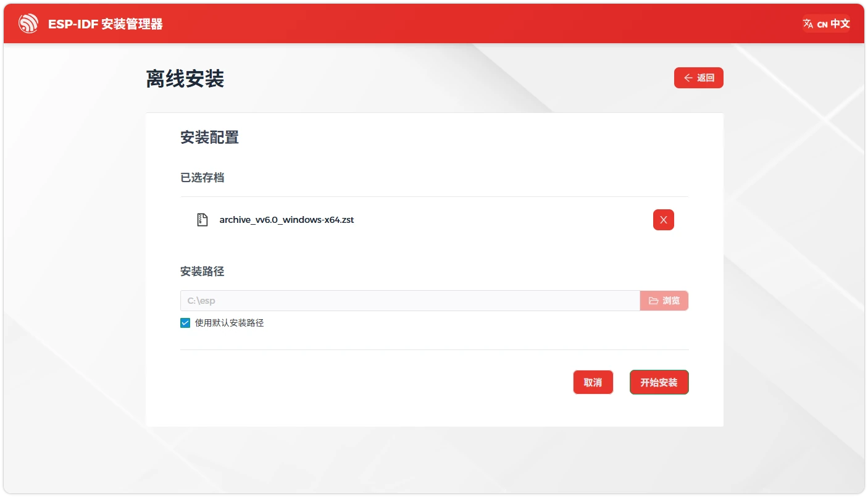Remove the selected archive with the X icon
Image resolution: width=868 pixels, height=497 pixels.
pyautogui.click(x=663, y=219)
